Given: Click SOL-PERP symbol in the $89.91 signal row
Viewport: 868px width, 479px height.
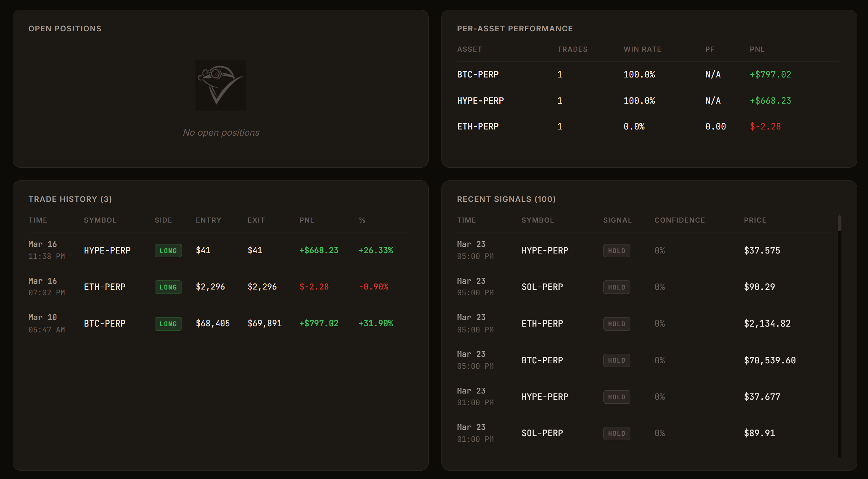Looking at the screenshot, I should [542, 433].
